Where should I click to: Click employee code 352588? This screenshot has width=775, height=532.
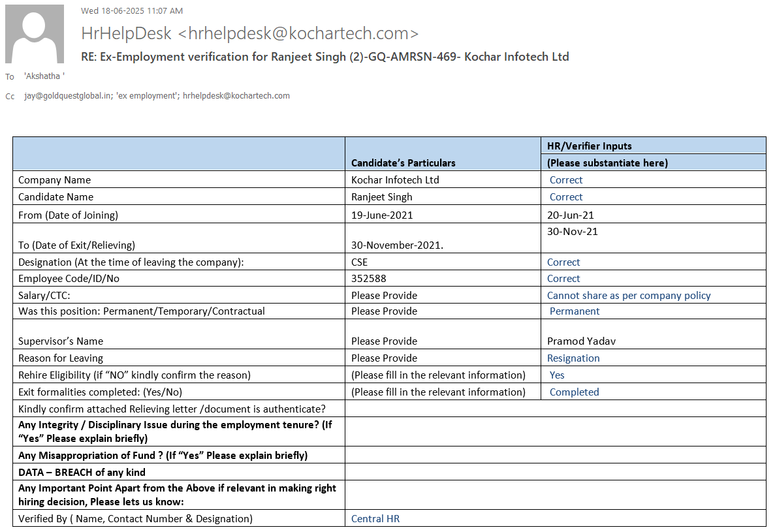pyautogui.click(x=369, y=279)
